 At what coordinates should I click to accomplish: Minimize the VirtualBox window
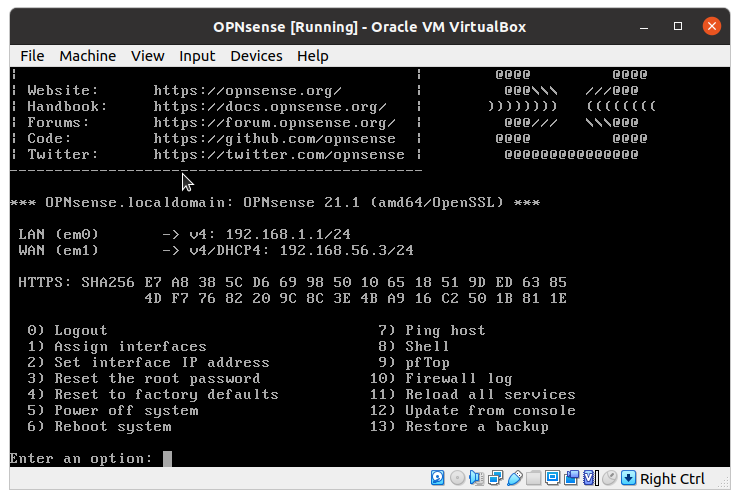click(644, 26)
